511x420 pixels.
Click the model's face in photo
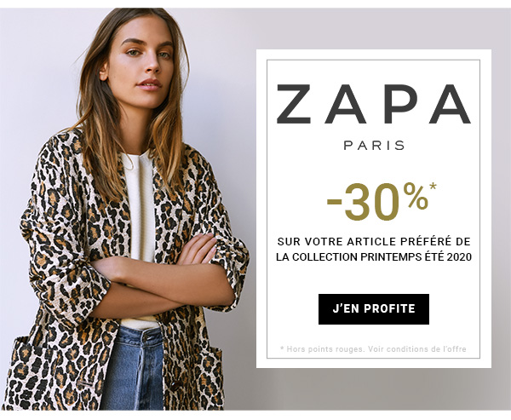click(x=141, y=62)
